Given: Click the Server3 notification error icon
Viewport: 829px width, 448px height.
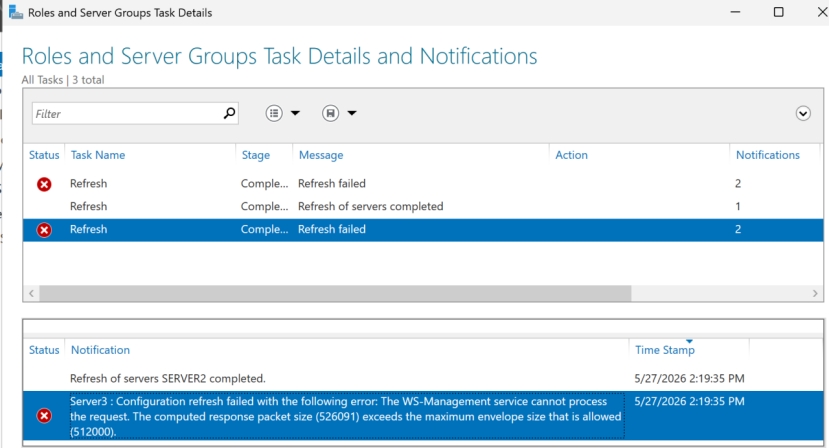Looking at the screenshot, I should (x=44, y=416).
